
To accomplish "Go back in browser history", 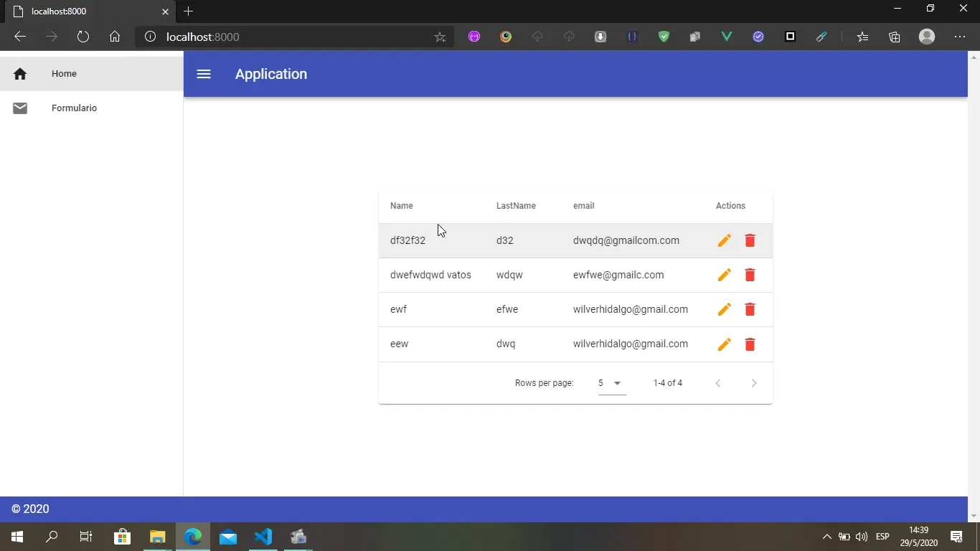I will pos(20,37).
